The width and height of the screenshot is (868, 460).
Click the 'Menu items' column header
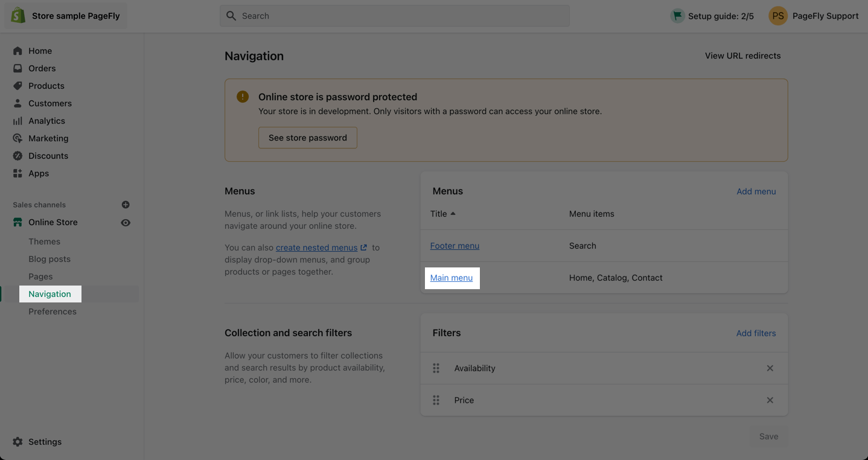(592, 214)
